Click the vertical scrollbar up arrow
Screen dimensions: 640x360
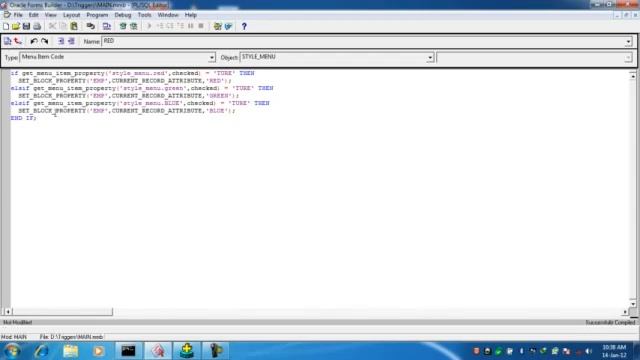633,76
